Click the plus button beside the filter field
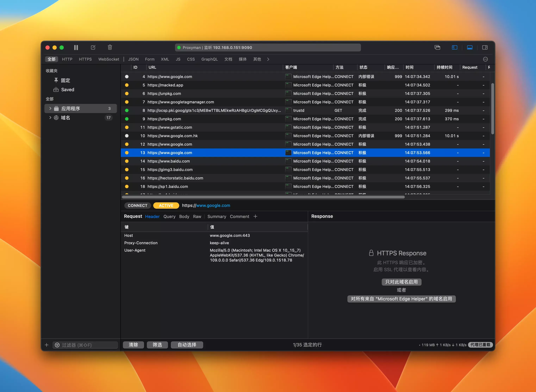This screenshot has width=536, height=392. (x=47, y=345)
